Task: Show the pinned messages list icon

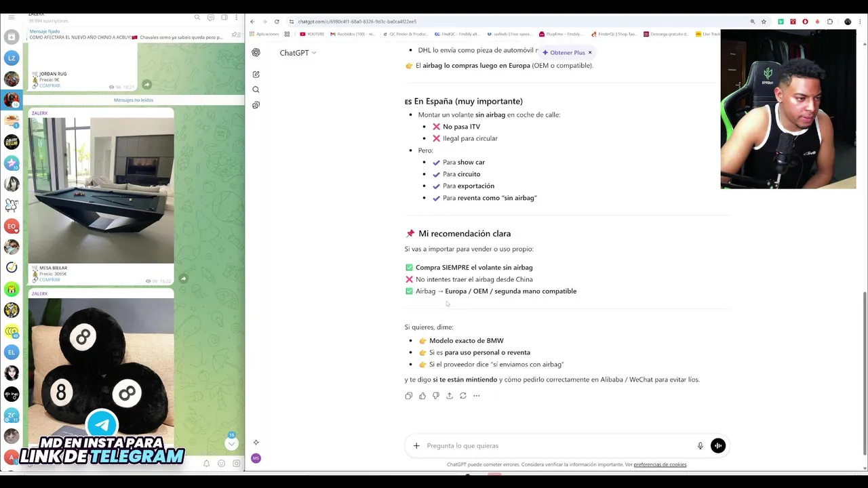Action: (235, 35)
